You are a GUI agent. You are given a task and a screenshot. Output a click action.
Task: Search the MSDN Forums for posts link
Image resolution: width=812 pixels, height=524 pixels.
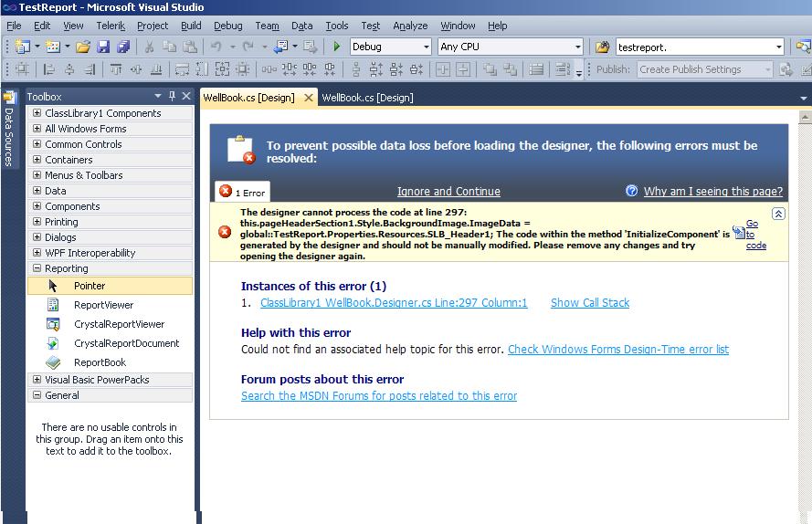[x=379, y=396]
